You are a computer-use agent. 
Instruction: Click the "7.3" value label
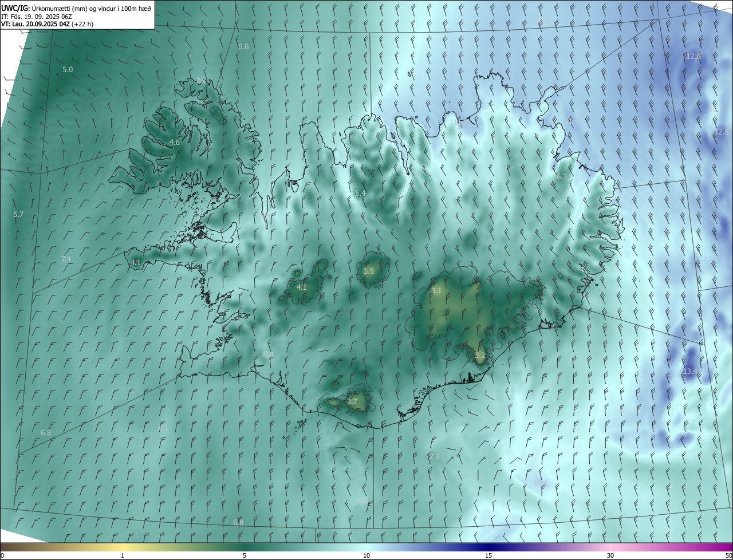click(434, 456)
